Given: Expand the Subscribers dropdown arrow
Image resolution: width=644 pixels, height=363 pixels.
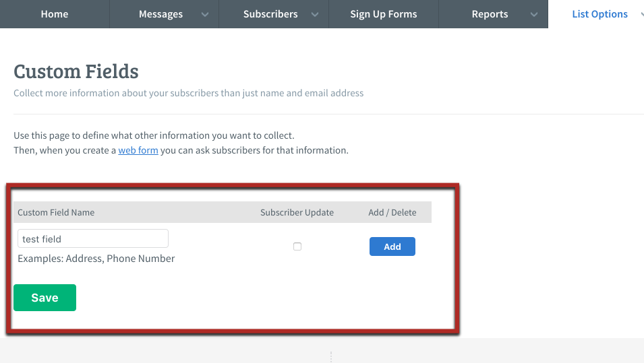Looking at the screenshot, I should (314, 15).
